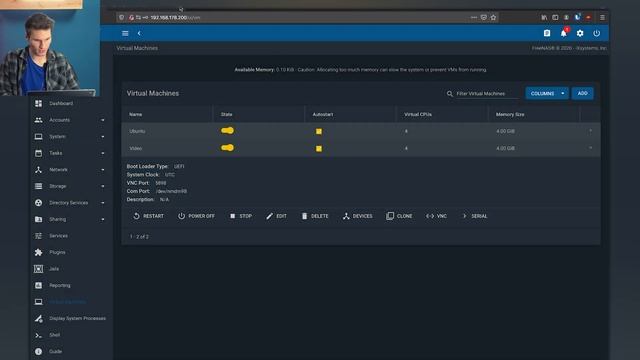This screenshot has width=640, height=360.
Task: Click RESTART for the Video VM
Action: click(149, 216)
